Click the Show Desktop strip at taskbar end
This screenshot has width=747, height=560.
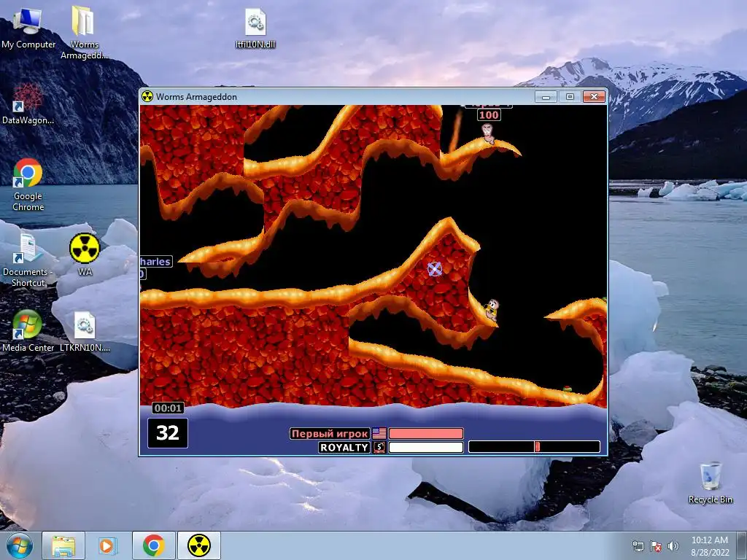point(743,545)
